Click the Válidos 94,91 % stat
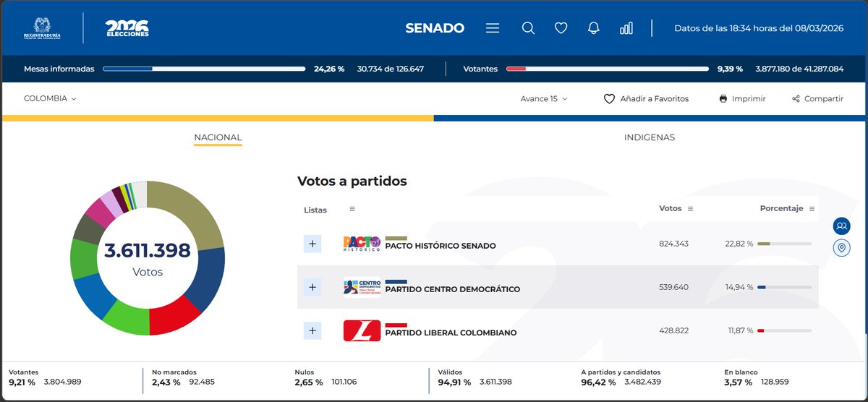This screenshot has width=868, height=402. (x=476, y=377)
